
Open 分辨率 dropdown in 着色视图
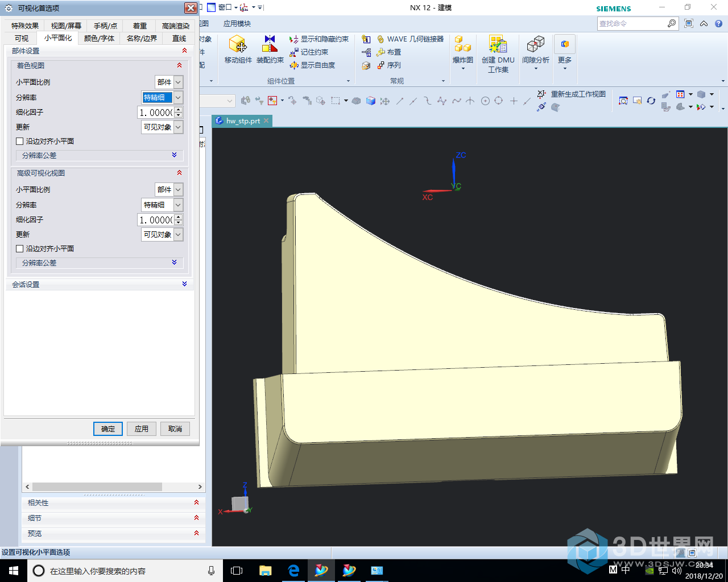[x=178, y=98]
